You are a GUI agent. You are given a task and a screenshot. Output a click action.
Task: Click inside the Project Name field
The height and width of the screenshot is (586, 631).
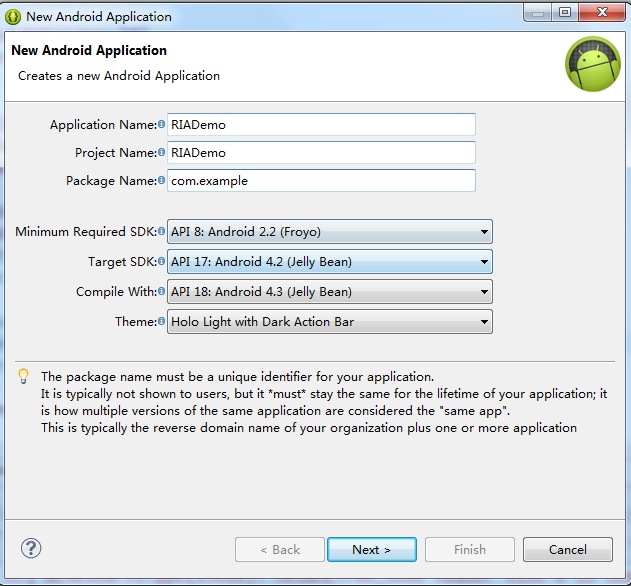(321, 153)
